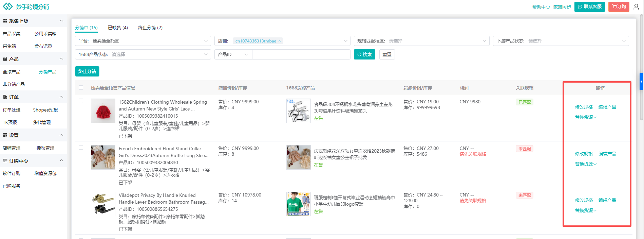Click 编辑产品 for the French Embroidered row
Image resolution: width=644 pixels, height=239 pixels.
point(607,154)
